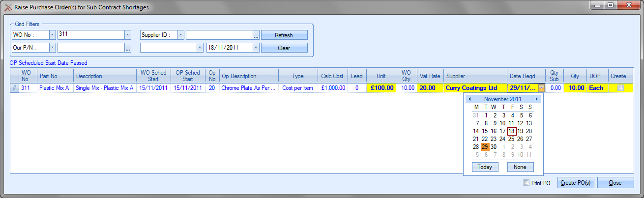Expand the Supplier ID filter type dropdown
Viewport: 644px width, 198px height.
[180, 35]
